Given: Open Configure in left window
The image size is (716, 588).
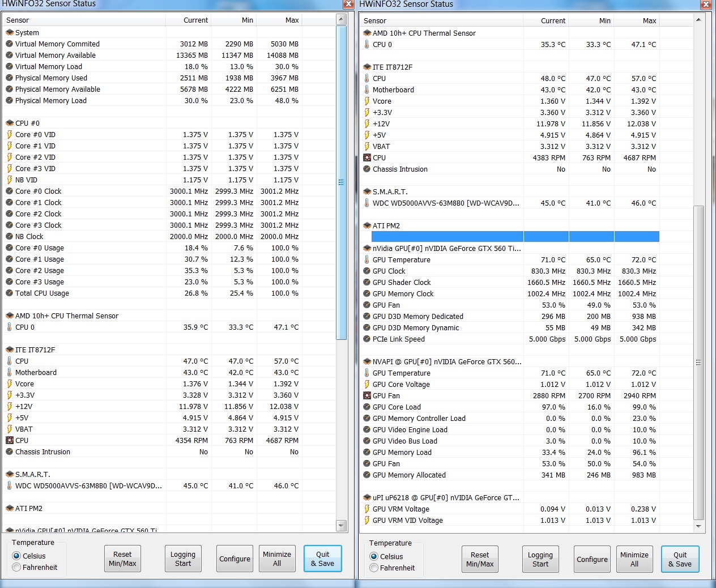Looking at the screenshot, I should pyautogui.click(x=235, y=559).
